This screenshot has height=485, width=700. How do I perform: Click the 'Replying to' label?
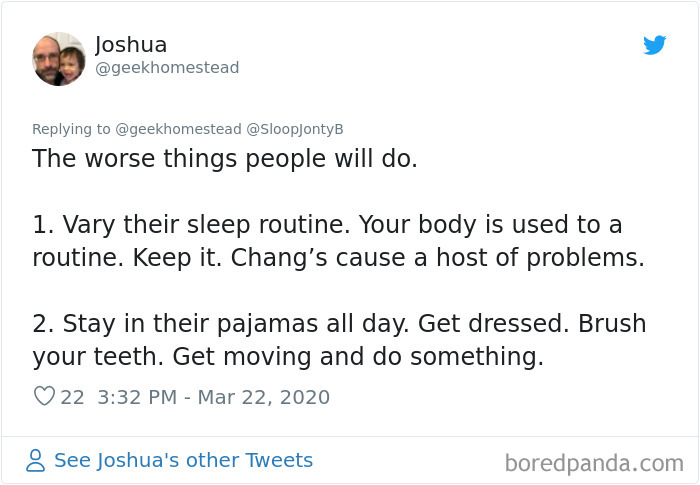tap(71, 129)
